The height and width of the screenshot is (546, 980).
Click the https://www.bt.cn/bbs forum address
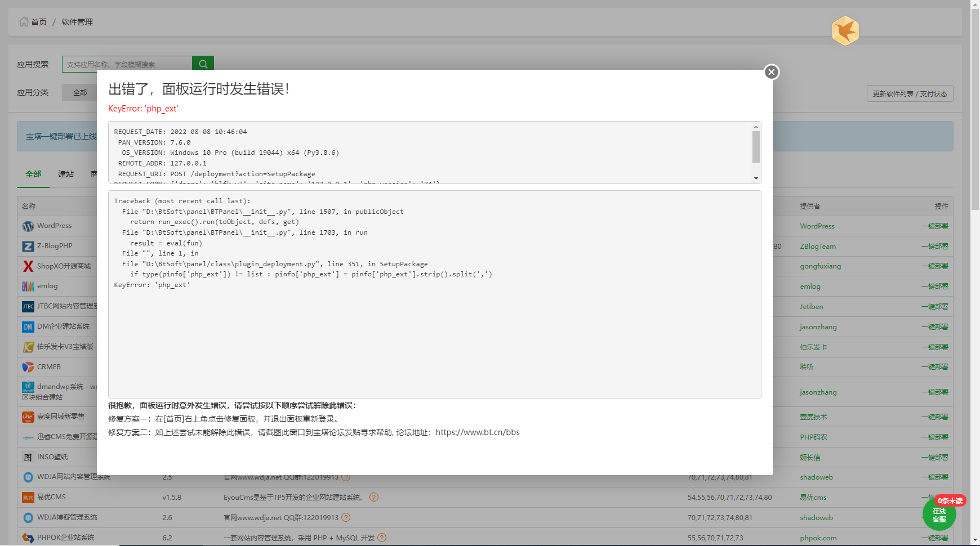(x=478, y=432)
